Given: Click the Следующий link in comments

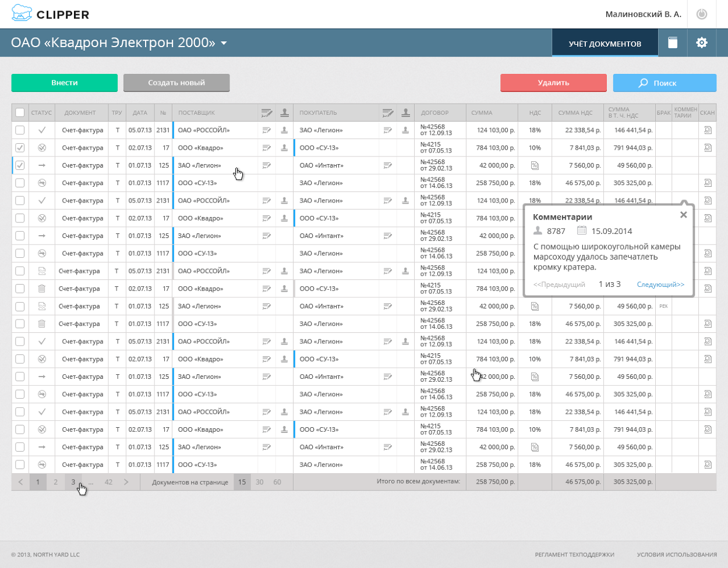Looking at the screenshot, I should pos(660,285).
